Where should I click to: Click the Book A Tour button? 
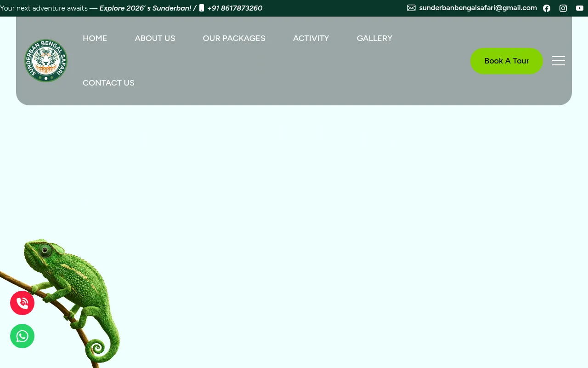tap(507, 61)
